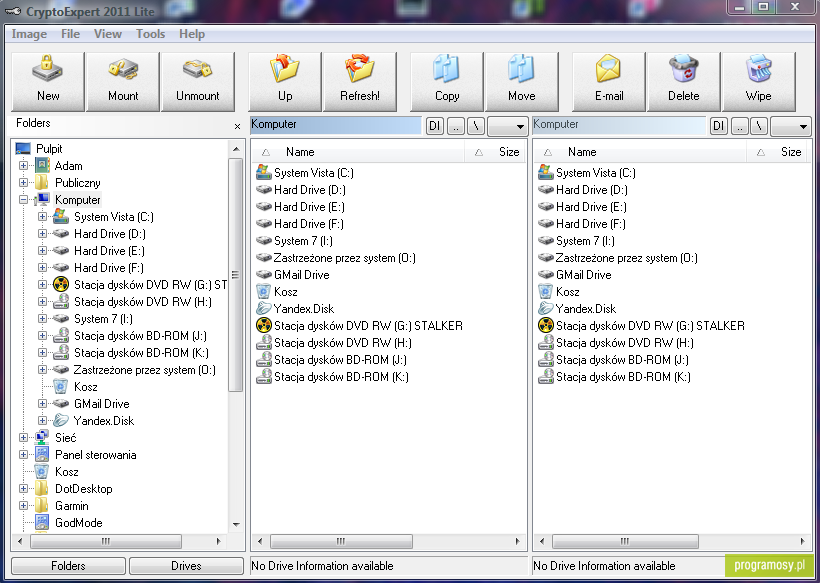Expand the Sieć tree node

click(x=23, y=438)
